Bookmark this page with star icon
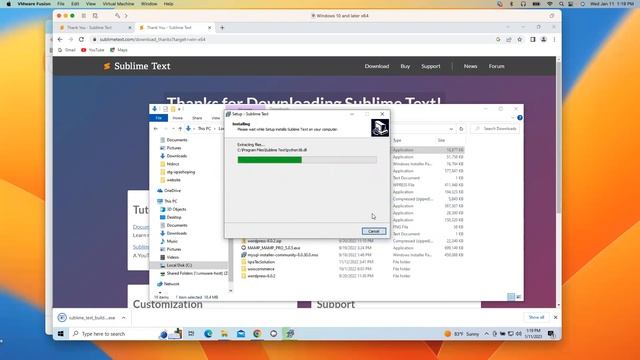This screenshot has width=640, height=360. (x=520, y=40)
